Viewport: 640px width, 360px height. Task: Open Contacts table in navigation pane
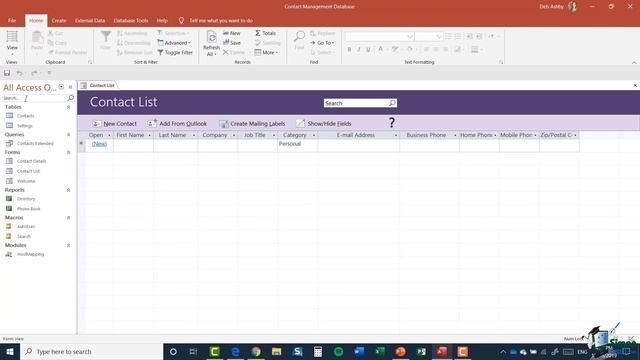(x=25, y=116)
